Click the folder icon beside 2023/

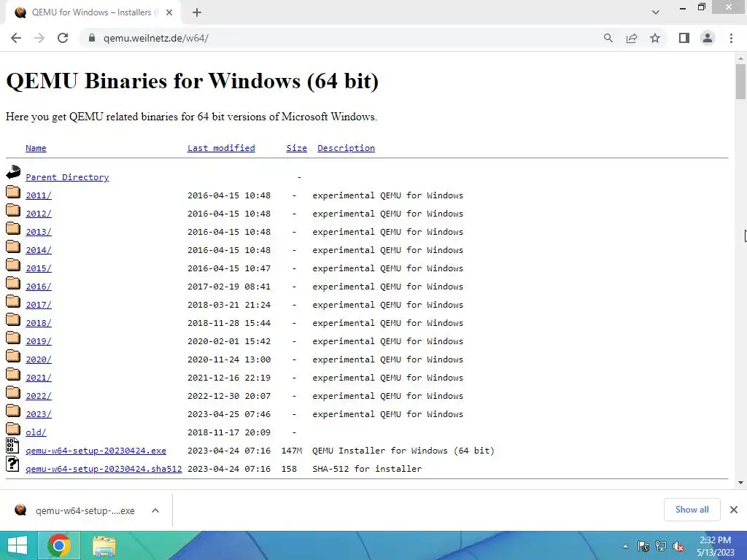(x=13, y=411)
